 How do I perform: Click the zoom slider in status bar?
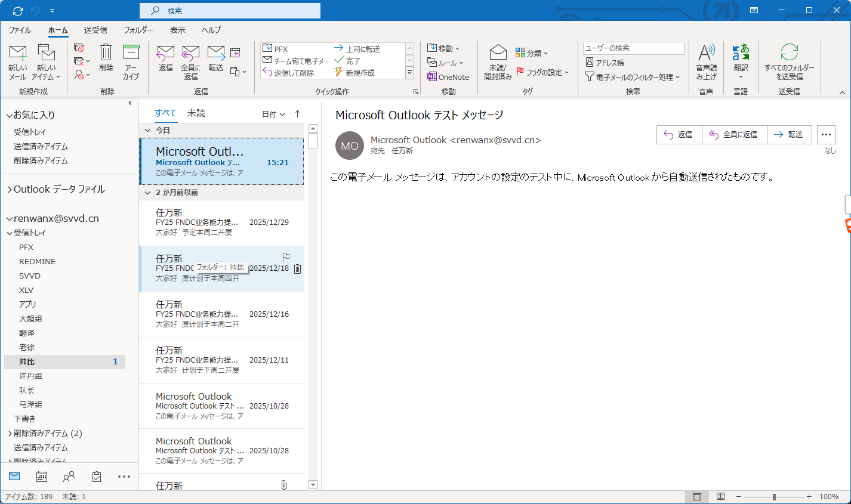coord(773,497)
